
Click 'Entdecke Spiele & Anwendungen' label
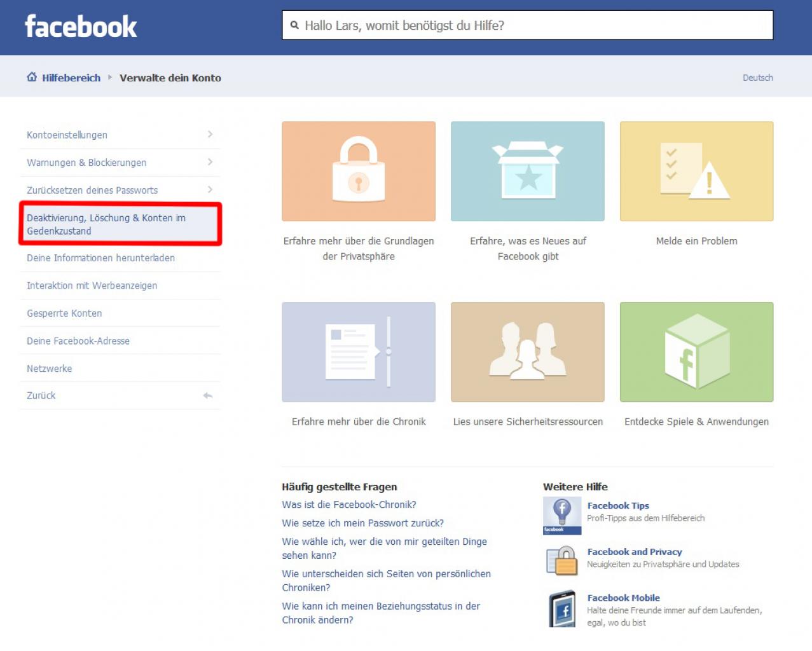click(x=697, y=421)
